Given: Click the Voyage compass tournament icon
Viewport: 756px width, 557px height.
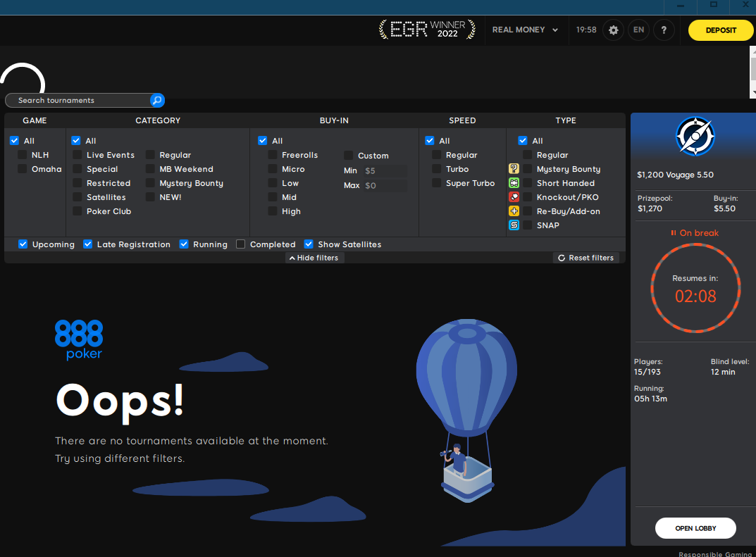Looking at the screenshot, I should (695, 137).
